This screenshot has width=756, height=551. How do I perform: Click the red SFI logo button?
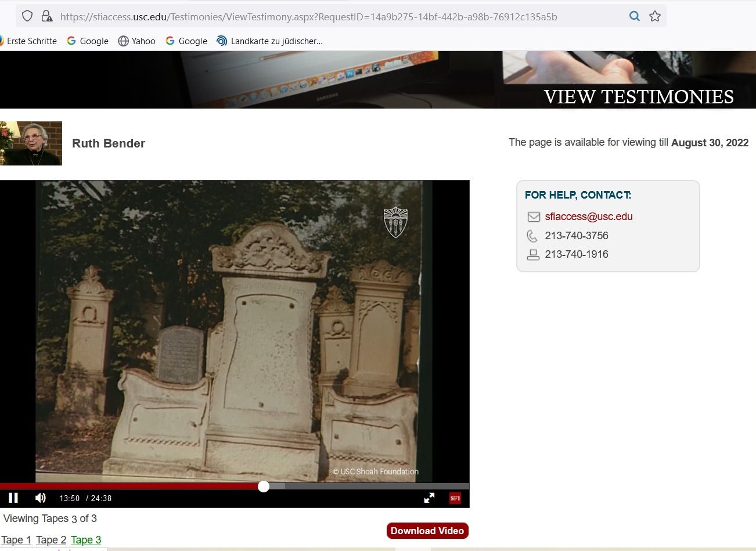point(455,498)
